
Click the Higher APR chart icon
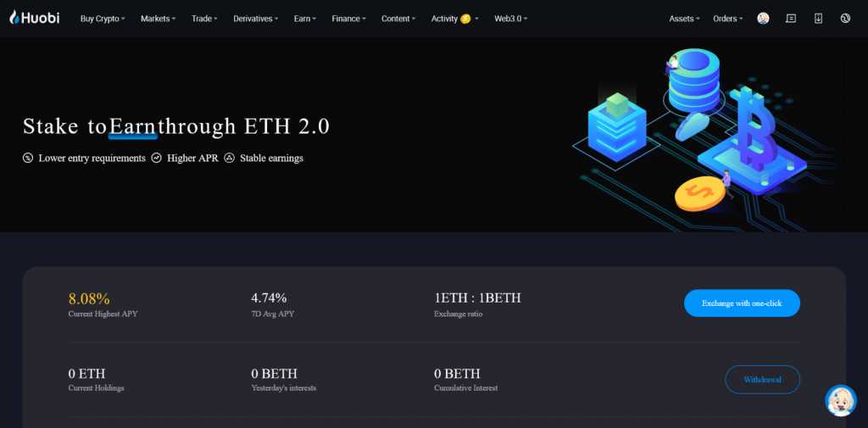pos(157,158)
